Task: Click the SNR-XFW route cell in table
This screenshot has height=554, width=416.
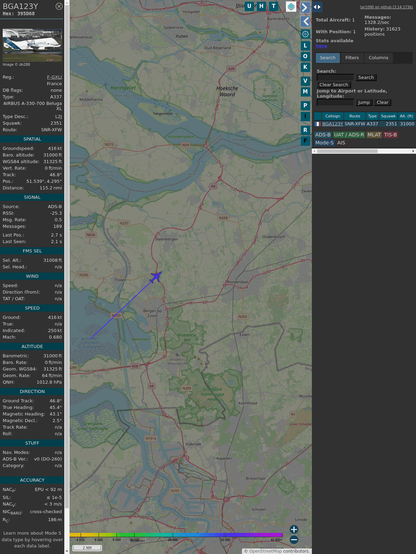Action: [x=355, y=124]
